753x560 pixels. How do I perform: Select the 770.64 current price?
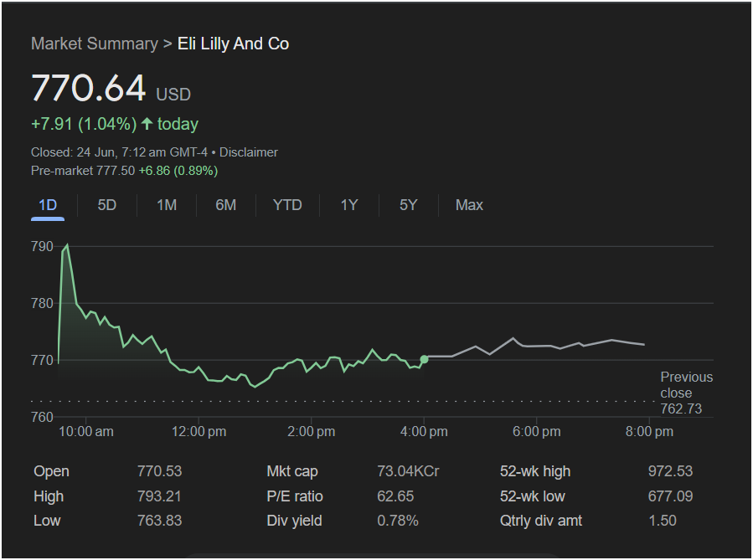point(88,88)
